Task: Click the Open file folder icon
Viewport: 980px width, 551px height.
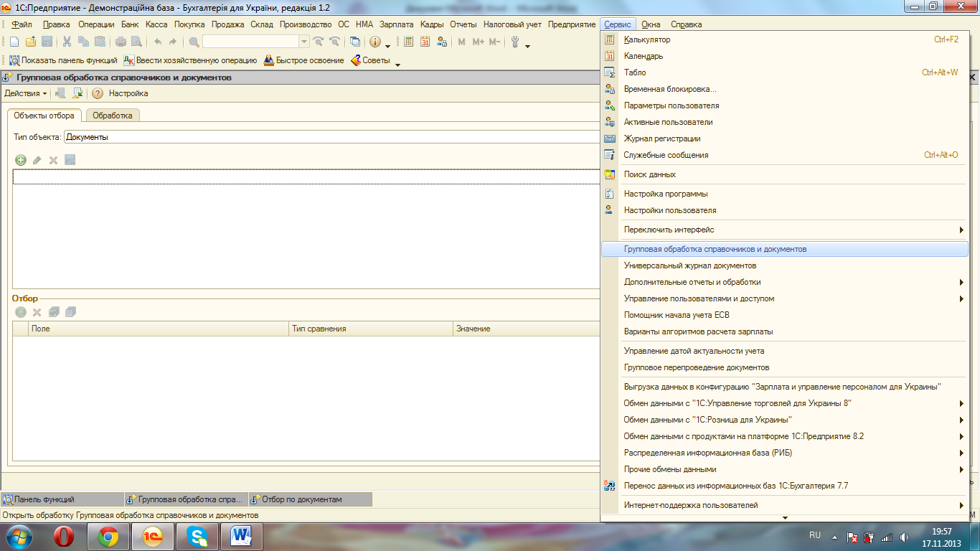Action: [30, 42]
